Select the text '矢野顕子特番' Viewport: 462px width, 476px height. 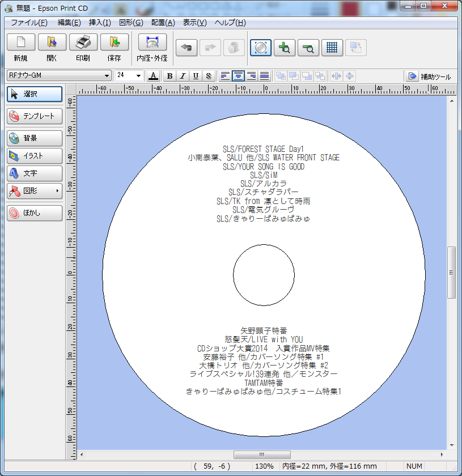point(264,330)
